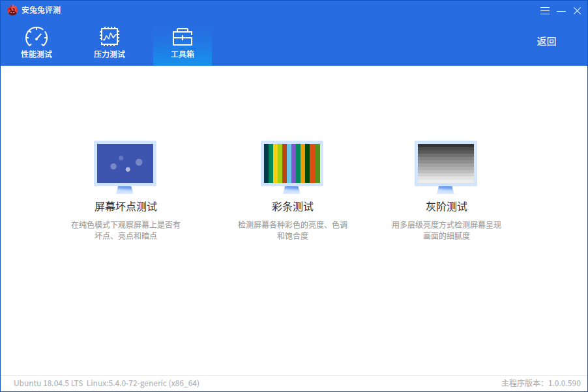Click the 工具箱 toolbox icon
The width and height of the screenshot is (588, 392).
tap(183, 36)
